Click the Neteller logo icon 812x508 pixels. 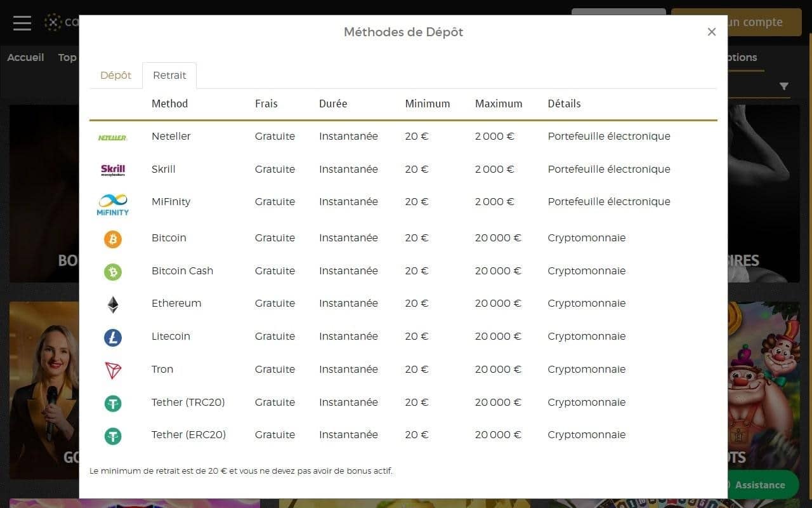point(112,137)
